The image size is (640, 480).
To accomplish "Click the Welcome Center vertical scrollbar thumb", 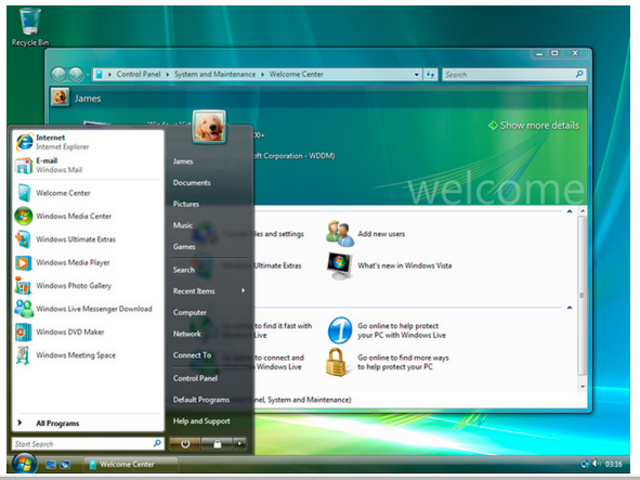I will point(582,295).
